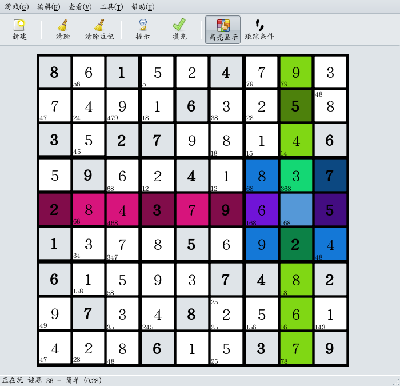Select the maroon cell containing bold 2

pos(54,210)
